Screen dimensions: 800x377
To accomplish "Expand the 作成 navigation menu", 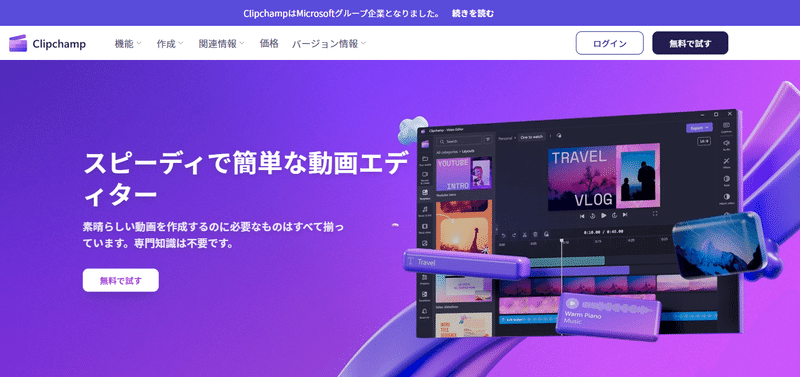I will 170,44.
